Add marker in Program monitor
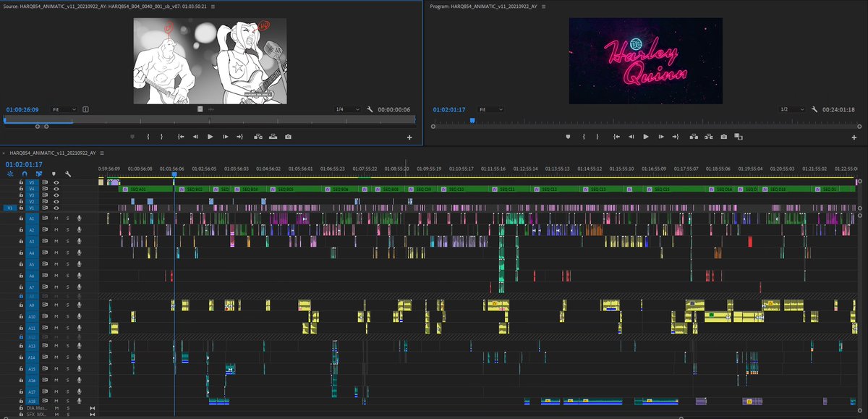This screenshot has width=868, height=419. coord(568,136)
